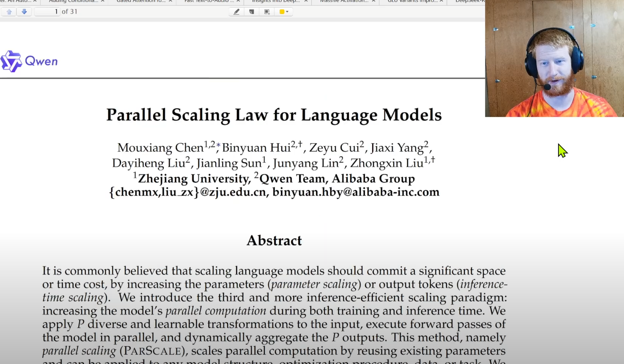Click the 'of 31' page count label
Image resolution: width=624 pixels, height=364 pixels.
coord(70,12)
